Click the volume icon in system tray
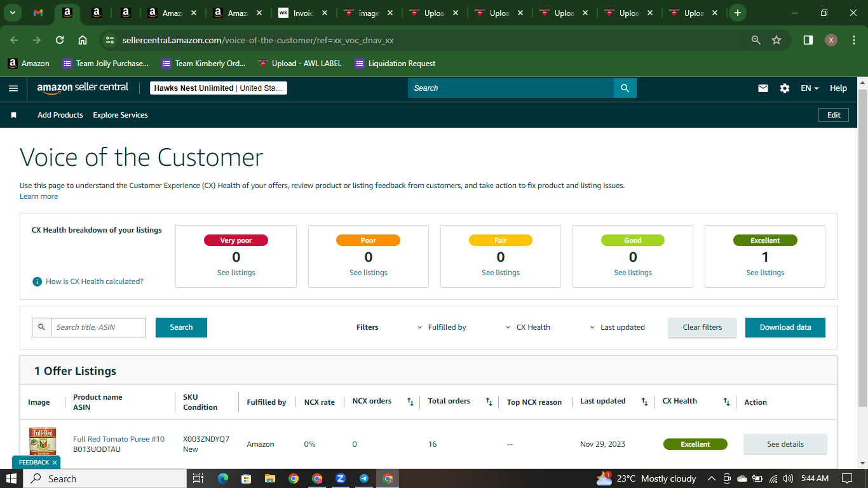The height and width of the screenshot is (488, 868). point(788,478)
